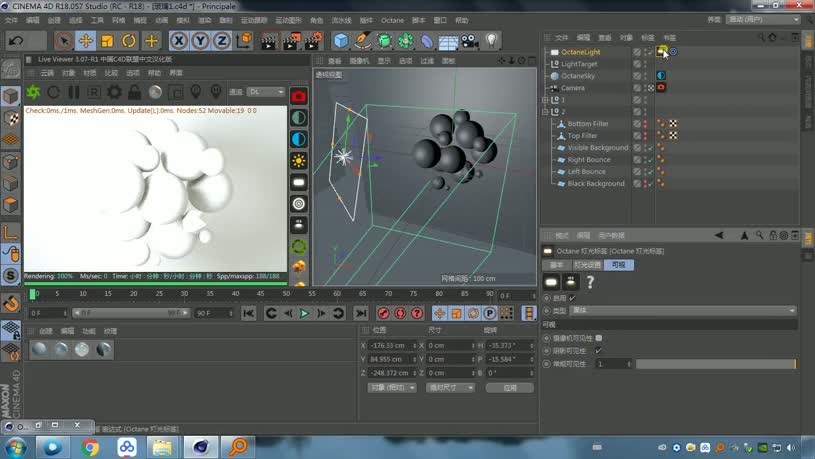The image size is (815, 459).
Task: Select the Camera object
Action: (x=573, y=88)
